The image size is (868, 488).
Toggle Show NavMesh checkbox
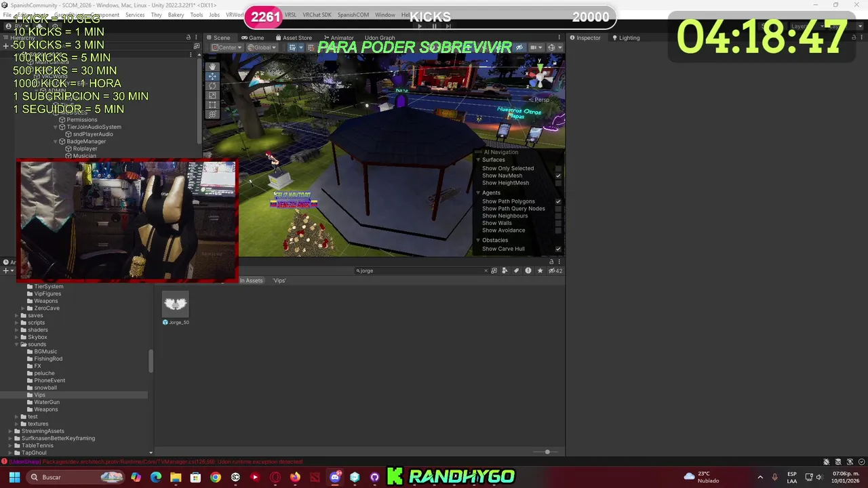(x=558, y=176)
